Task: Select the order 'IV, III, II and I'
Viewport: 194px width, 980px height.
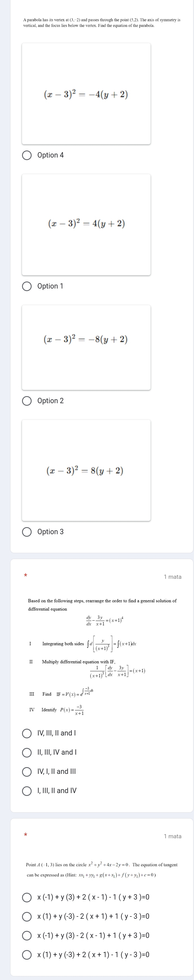Action: coord(27,733)
